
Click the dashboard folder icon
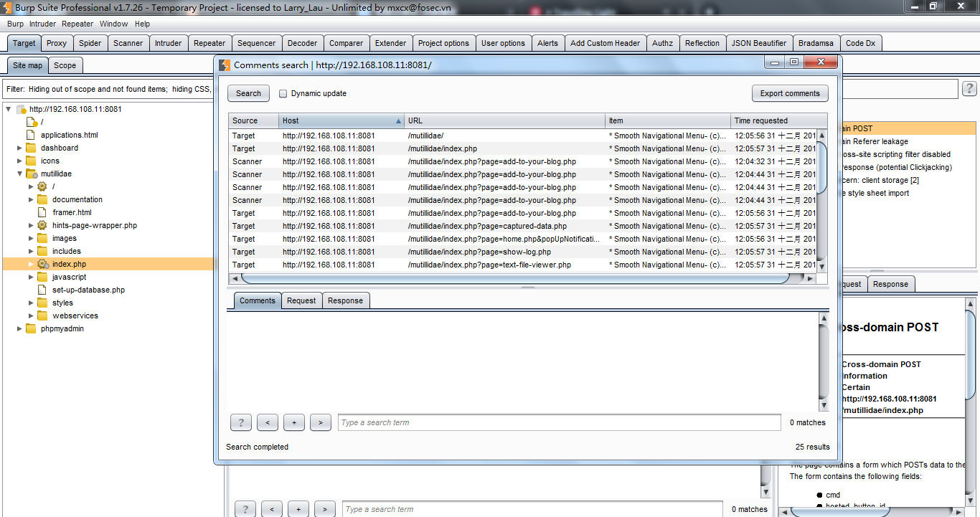pyautogui.click(x=31, y=148)
